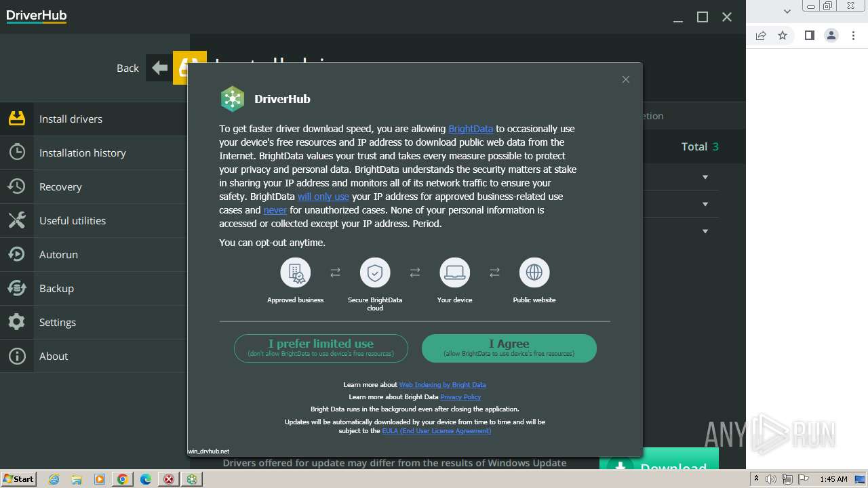Viewport: 868px width, 488px height.
Task: Choose I prefer limited use
Action: pyautogui.click(x=321, y=348)
